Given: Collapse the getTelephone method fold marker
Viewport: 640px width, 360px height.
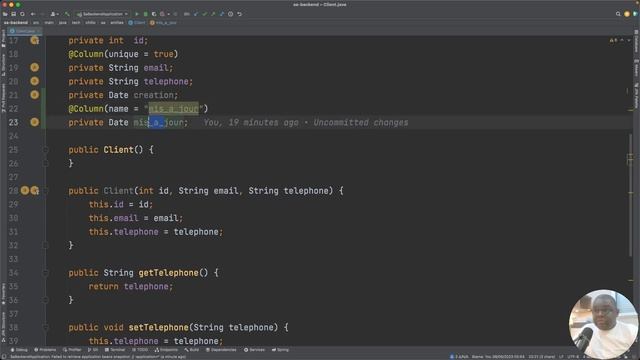Looking at the screenshot, I should tap(46, 273).
